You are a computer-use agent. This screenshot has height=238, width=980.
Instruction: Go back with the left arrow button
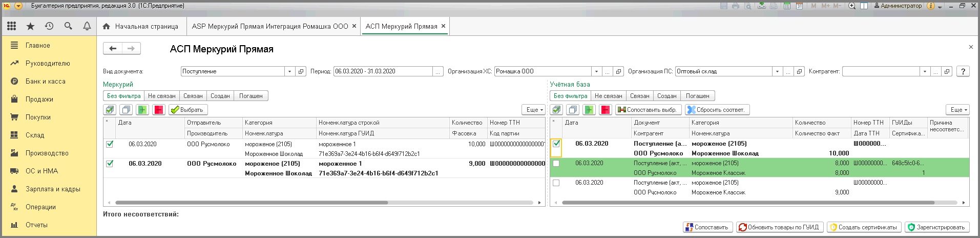tap(113, 48)
